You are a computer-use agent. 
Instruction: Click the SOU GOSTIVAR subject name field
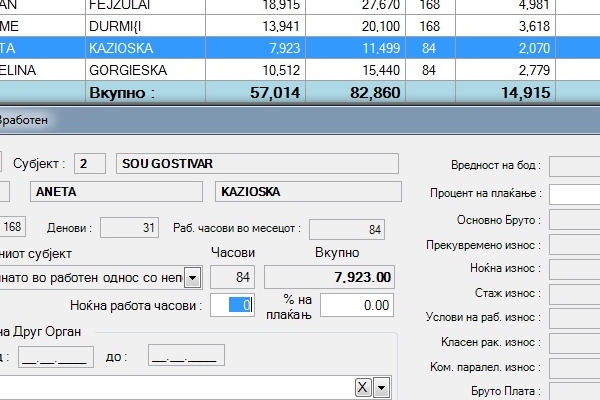tap(257, 162)
